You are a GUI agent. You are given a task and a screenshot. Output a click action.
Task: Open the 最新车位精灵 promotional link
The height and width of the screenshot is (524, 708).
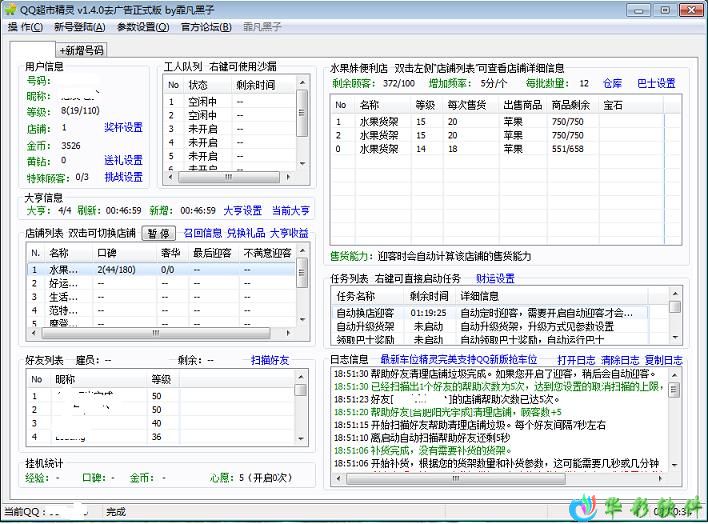(x=459, y=360)
